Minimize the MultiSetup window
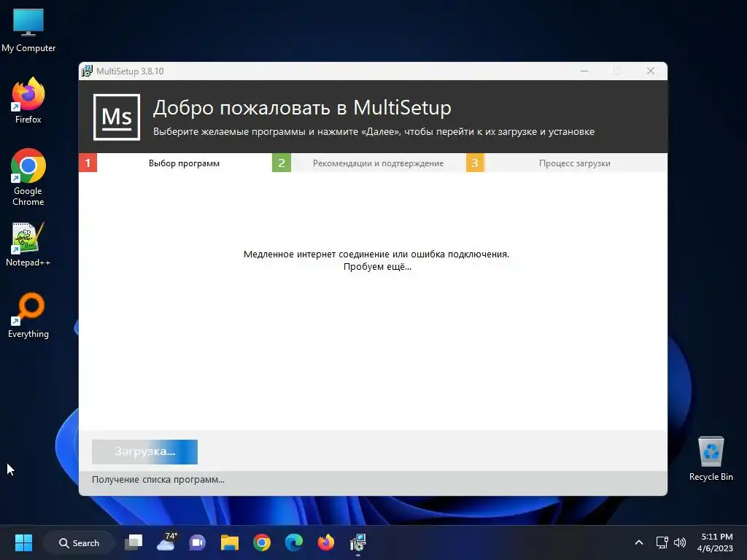 [x=584, y=71]
